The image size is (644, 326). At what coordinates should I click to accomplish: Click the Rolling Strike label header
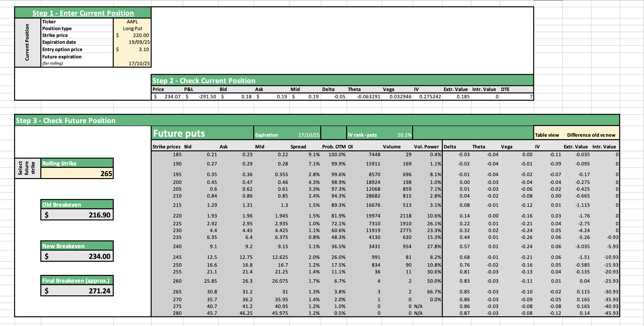pos(77,163)
